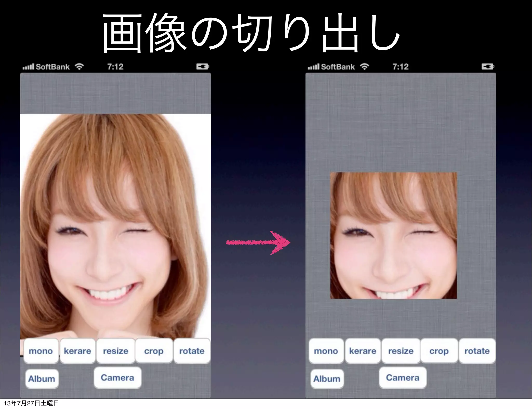532x409 pixels.
Task: Open Camera on the left phone
Action: (117, 378)
